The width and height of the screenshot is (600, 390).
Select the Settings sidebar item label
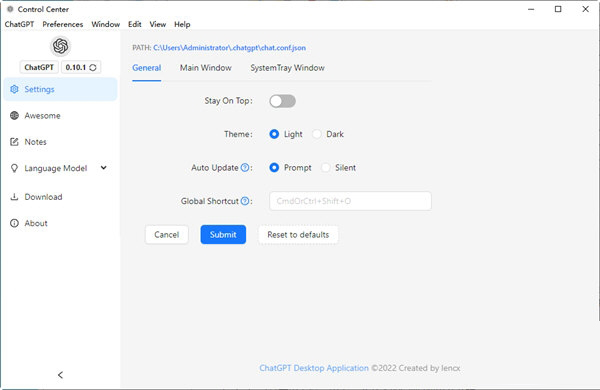click(39, 89)
